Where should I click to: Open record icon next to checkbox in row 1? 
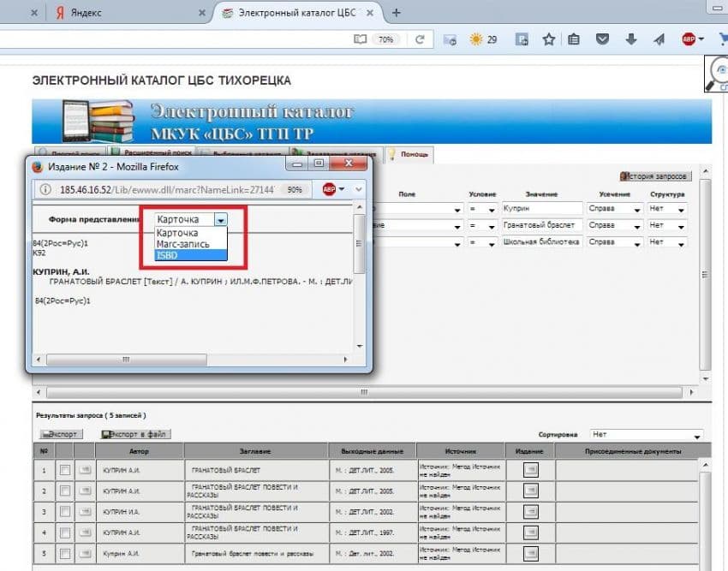coord(85,470)
